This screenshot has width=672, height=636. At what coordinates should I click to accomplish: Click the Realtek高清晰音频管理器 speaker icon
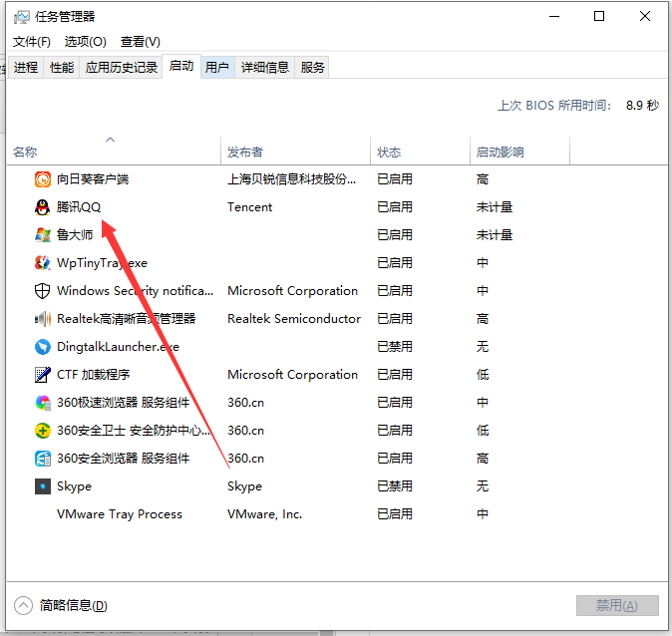43,319
